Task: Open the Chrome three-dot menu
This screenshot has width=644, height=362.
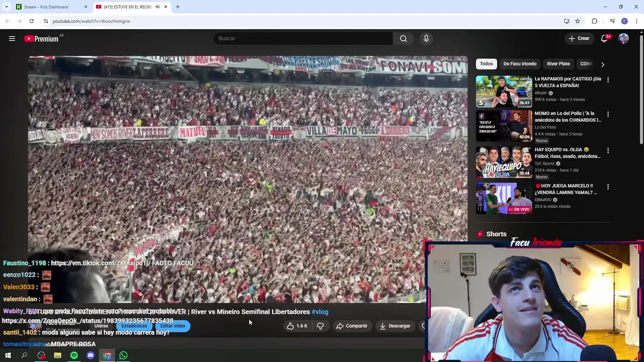Action: (x=637, y=21)
